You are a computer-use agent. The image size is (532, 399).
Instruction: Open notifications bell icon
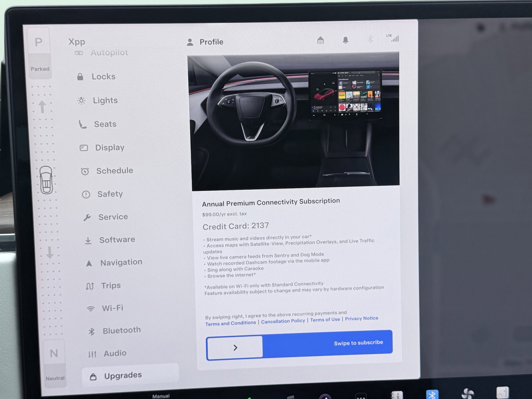[x=345, y=40]
